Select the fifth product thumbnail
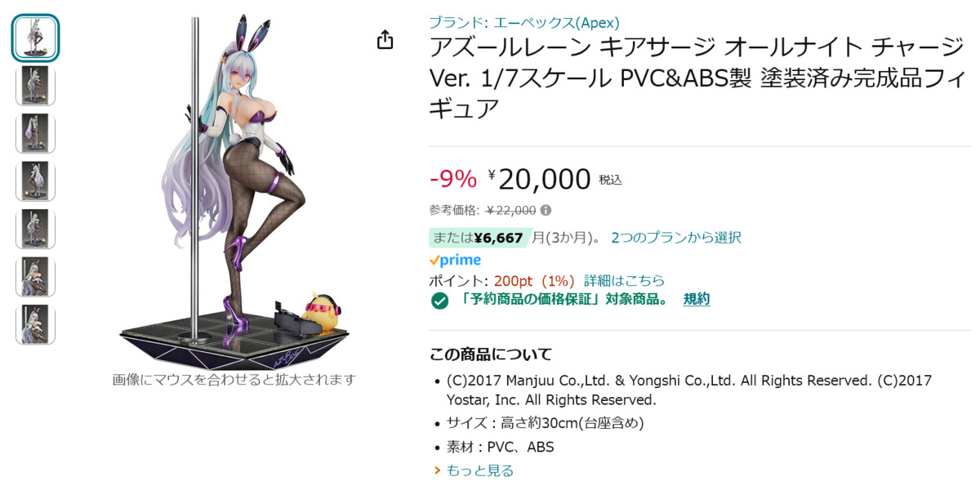The height and width of the screenshot is (490, 980). tap(35, 229)
